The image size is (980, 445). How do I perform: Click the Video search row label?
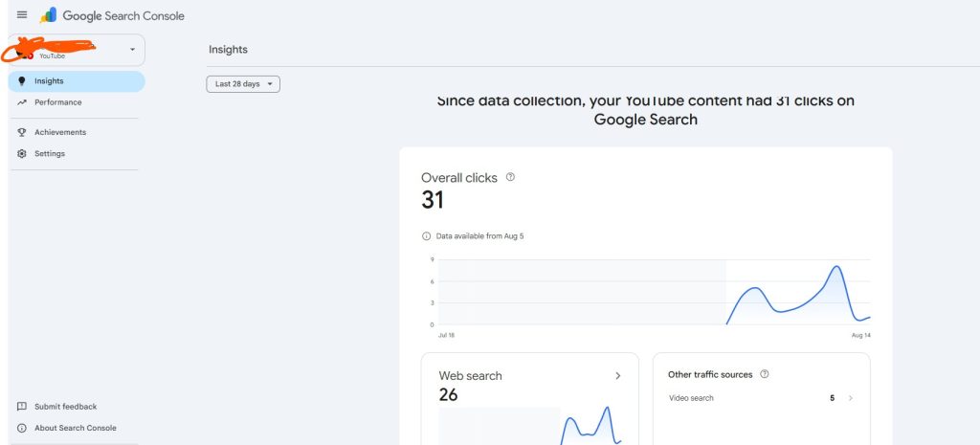pos(691,398)
